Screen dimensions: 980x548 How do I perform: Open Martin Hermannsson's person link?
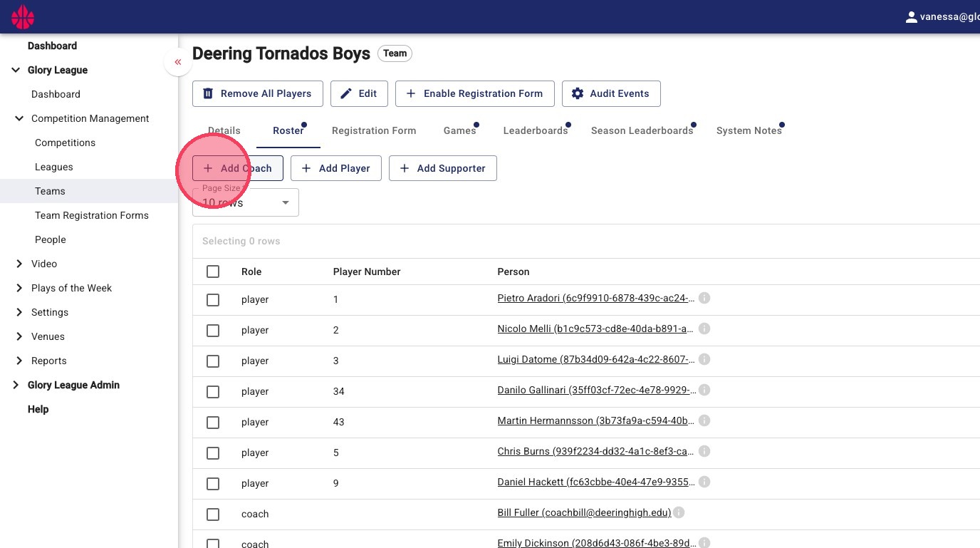595,420
